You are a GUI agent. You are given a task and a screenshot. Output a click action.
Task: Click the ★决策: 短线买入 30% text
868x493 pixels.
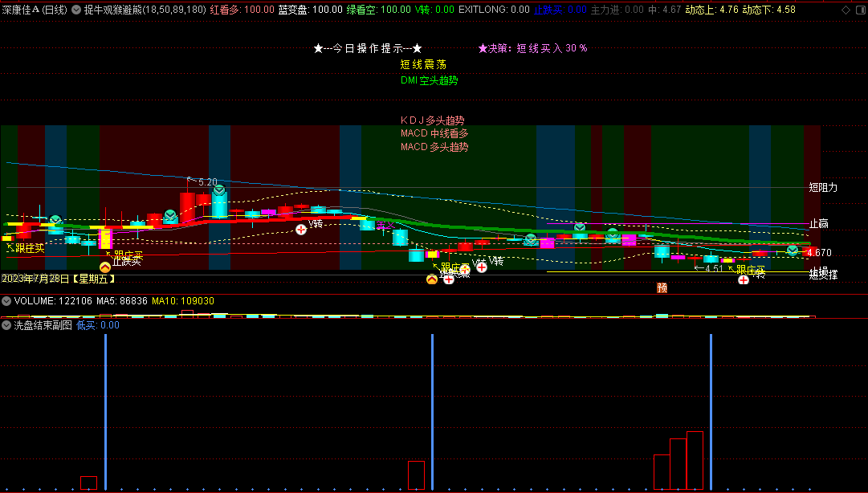click(x=533, y=48)
